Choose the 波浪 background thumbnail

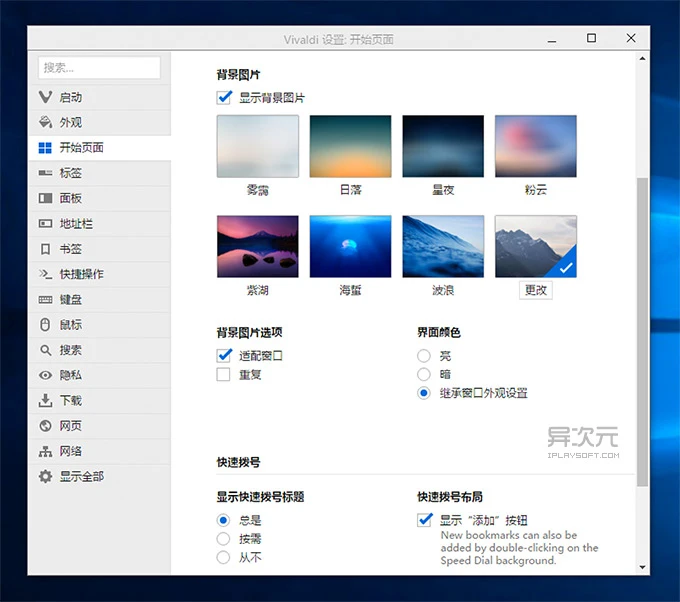[443, 246]
